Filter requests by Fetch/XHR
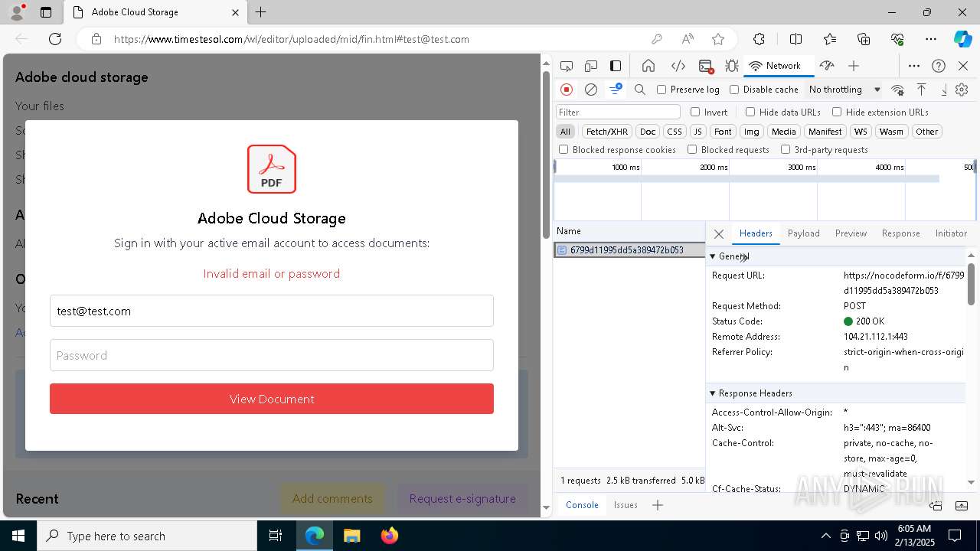980x551 pixels. (607, 132)
